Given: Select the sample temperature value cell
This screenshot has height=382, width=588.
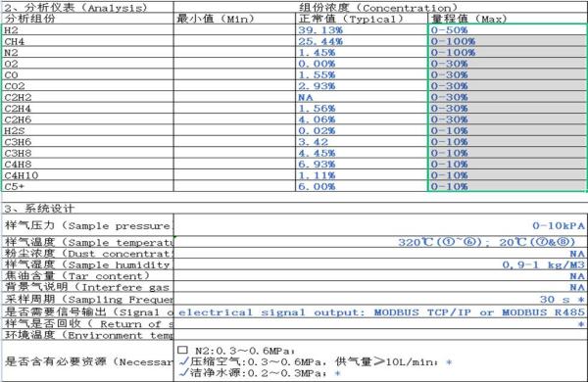Looking at the screenshot, I should [x=379, y=242].
